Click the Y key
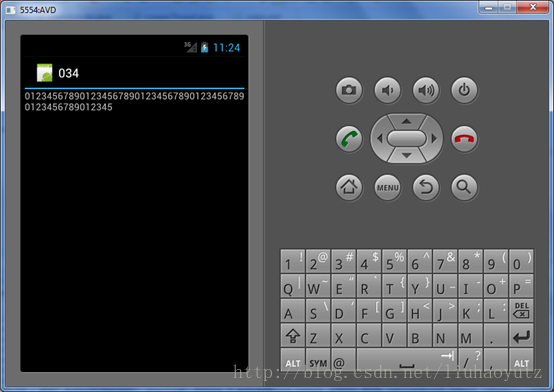This screenshot has width=554, height=392. pyautogui.click(x=419, y=286)
